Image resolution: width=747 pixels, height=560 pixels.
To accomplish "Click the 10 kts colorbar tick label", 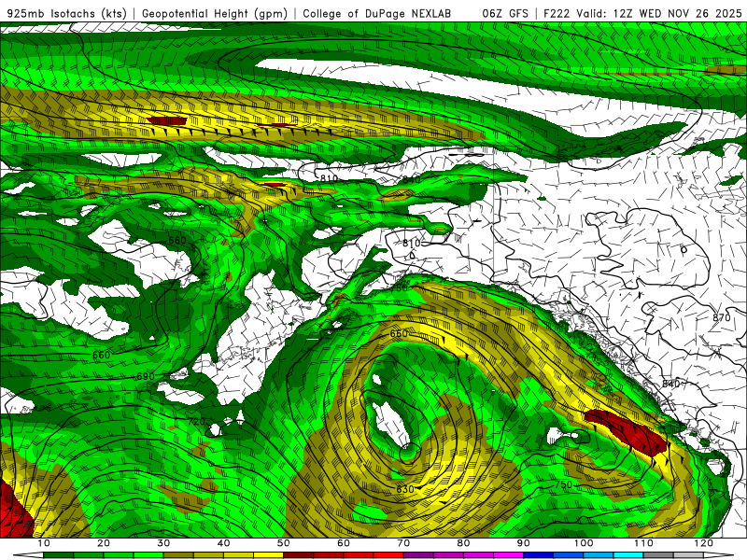I will tap(43, 543).
